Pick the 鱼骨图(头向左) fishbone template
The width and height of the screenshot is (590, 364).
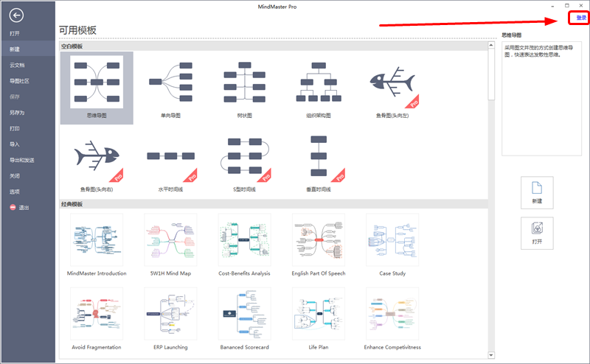point(392,88)
